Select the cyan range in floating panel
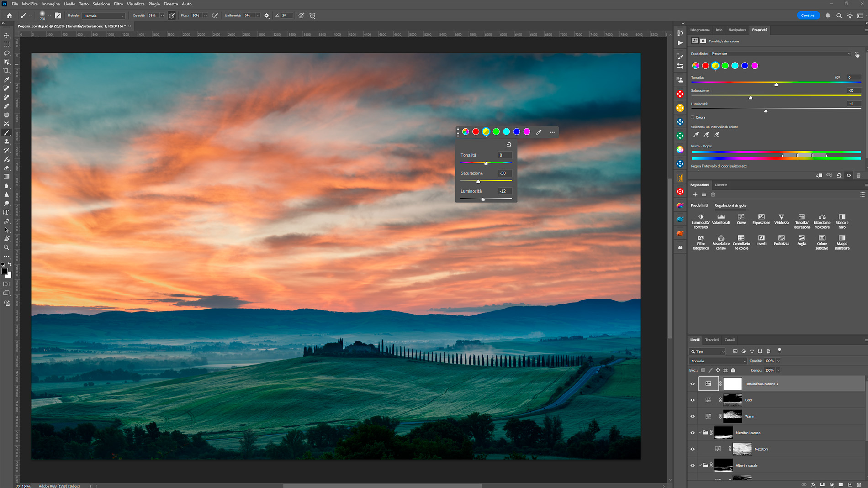This screenshot has width=868, height=488. [x=506, y=132]
